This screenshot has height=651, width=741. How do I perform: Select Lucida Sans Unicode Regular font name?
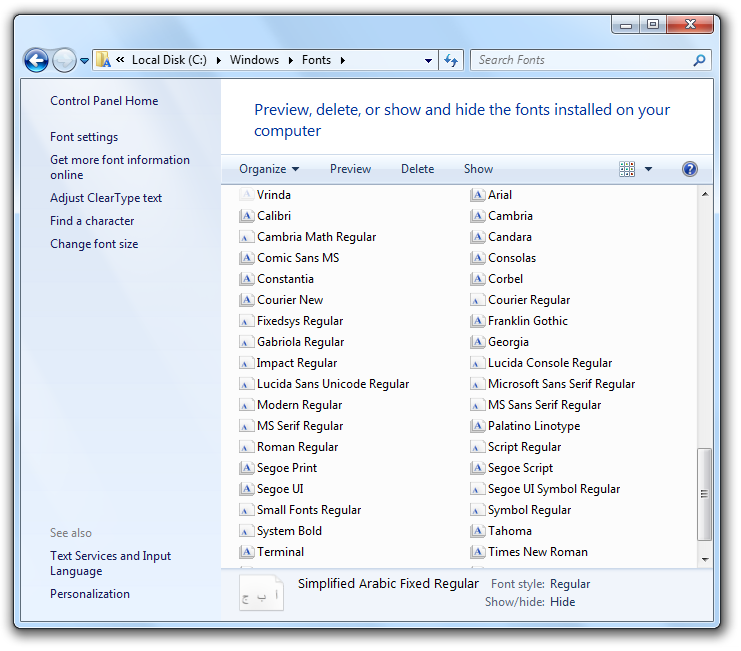333,384
